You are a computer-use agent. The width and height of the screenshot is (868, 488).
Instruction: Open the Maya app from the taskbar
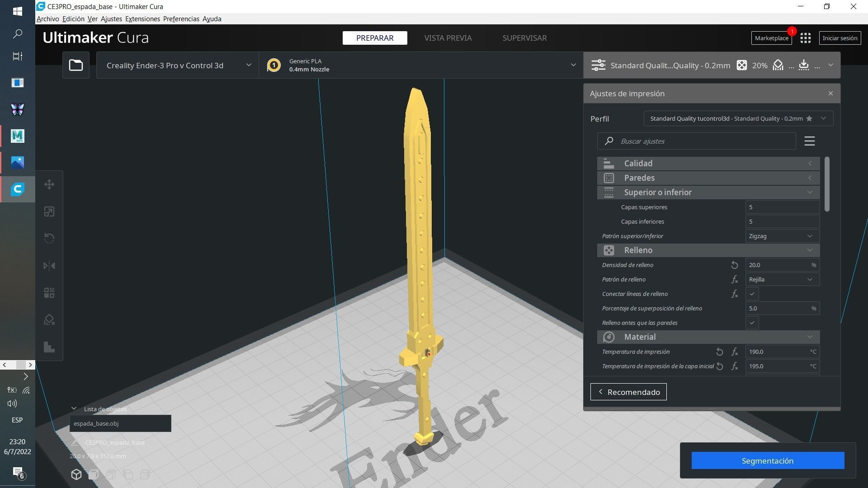point(18,136)
